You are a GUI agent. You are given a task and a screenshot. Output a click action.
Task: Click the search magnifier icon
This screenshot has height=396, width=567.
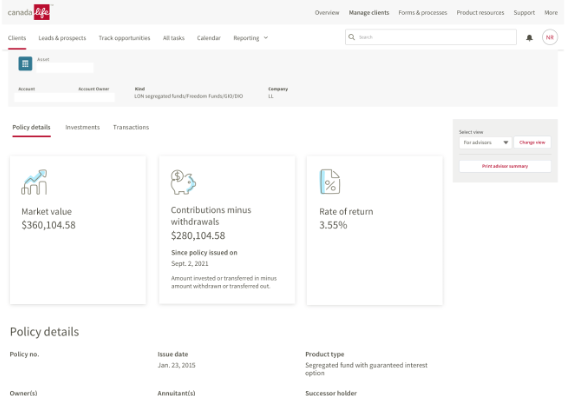[x=351, y=37]
